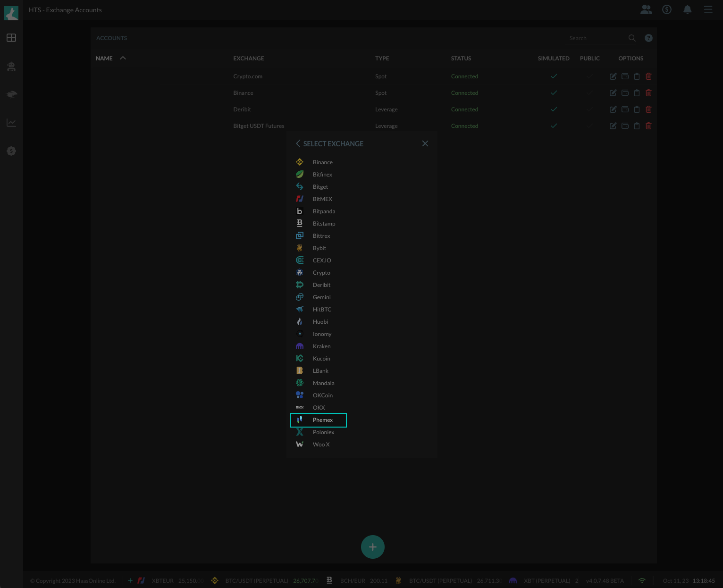Open the charts/analytics sidebar icon
The image size is (723, 588).
point(11,123)
